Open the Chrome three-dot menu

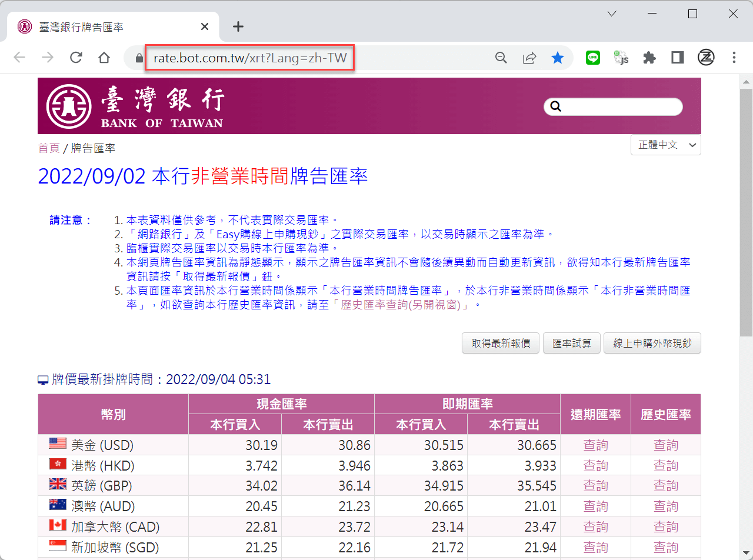click(x=734, y=58)
